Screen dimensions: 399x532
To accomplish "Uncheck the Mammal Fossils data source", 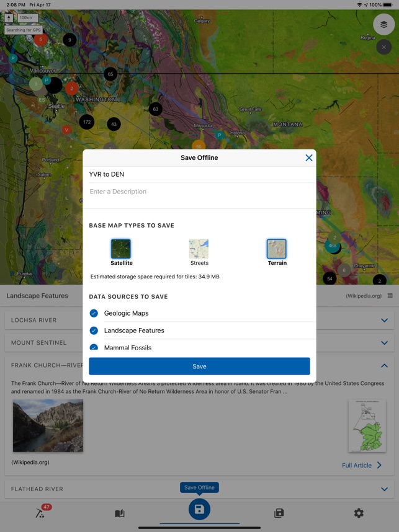I will tap(94, 347).
